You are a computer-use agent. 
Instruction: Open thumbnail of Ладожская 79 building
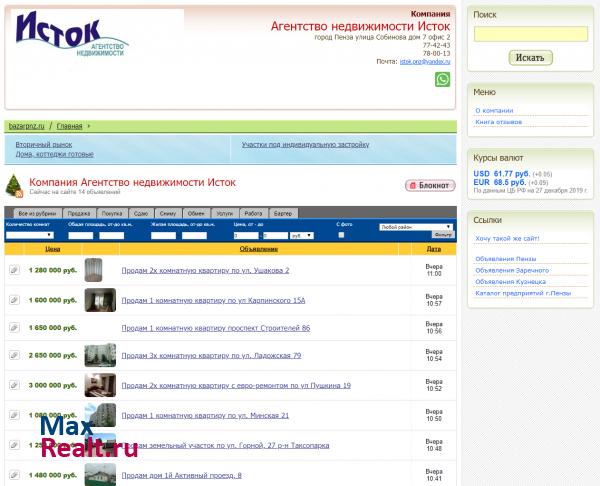[100, 355]
